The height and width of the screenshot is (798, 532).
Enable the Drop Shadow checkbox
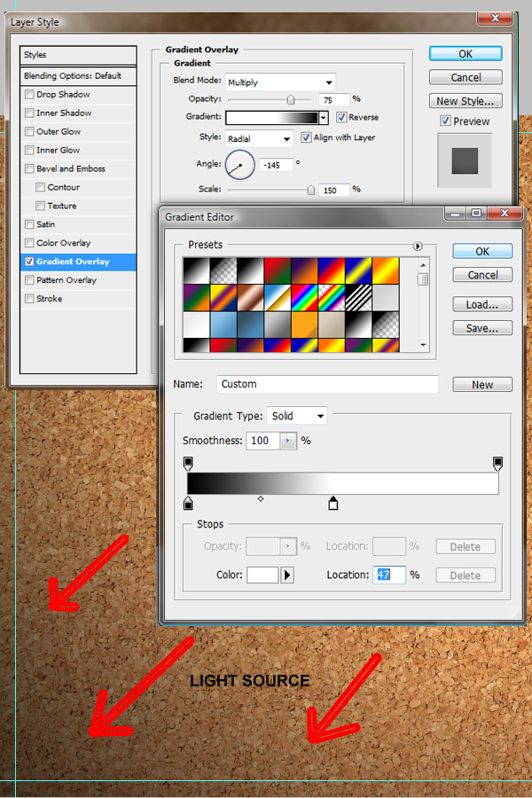[x=29, y=95]
